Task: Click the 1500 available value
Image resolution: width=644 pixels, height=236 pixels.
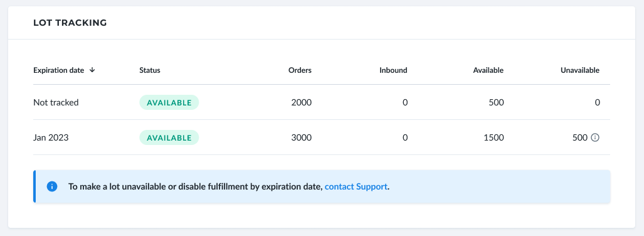Action: tap(494, 137)
